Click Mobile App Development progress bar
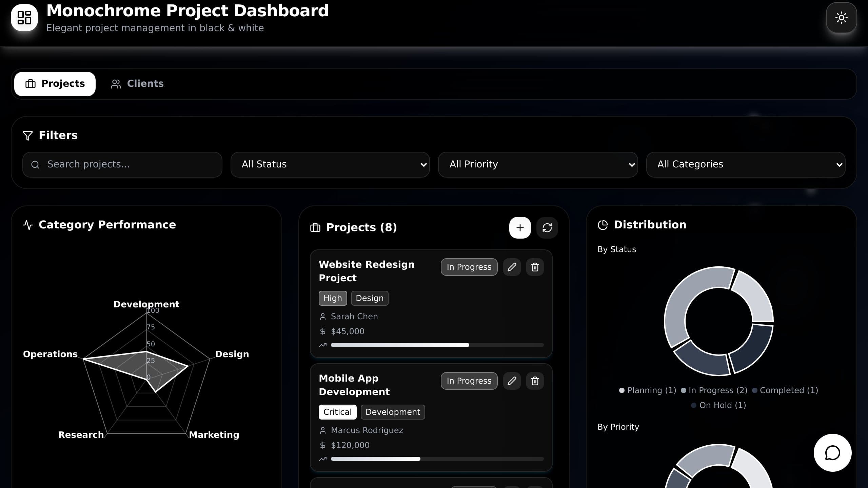 tap(437, 459)
